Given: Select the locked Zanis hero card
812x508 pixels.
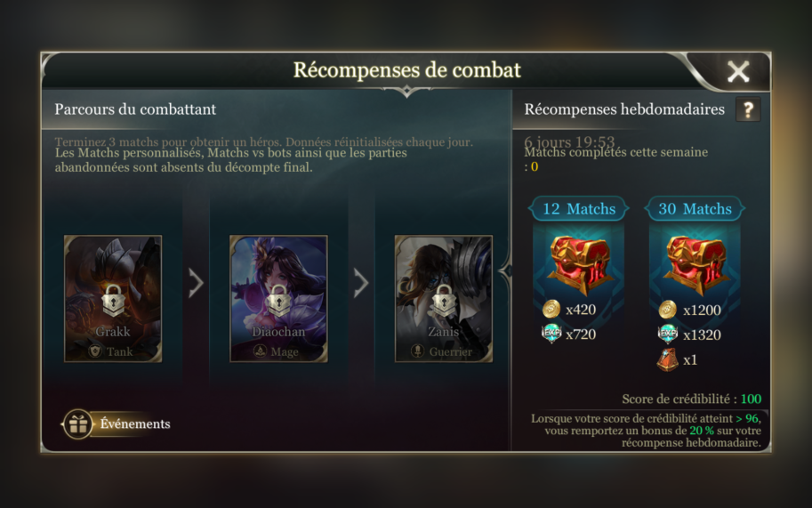Looking at the screenshot, I should (x=444, y=299).
